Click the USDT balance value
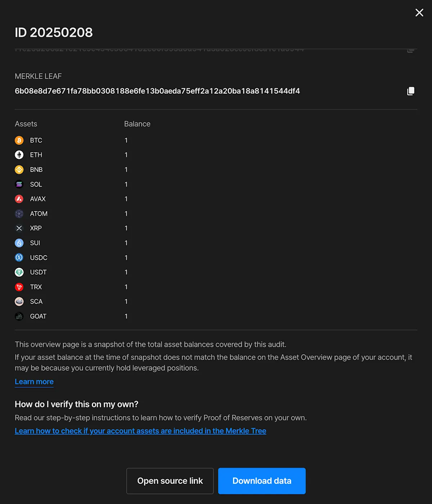432x504 pixels. (x=126, y=272)
